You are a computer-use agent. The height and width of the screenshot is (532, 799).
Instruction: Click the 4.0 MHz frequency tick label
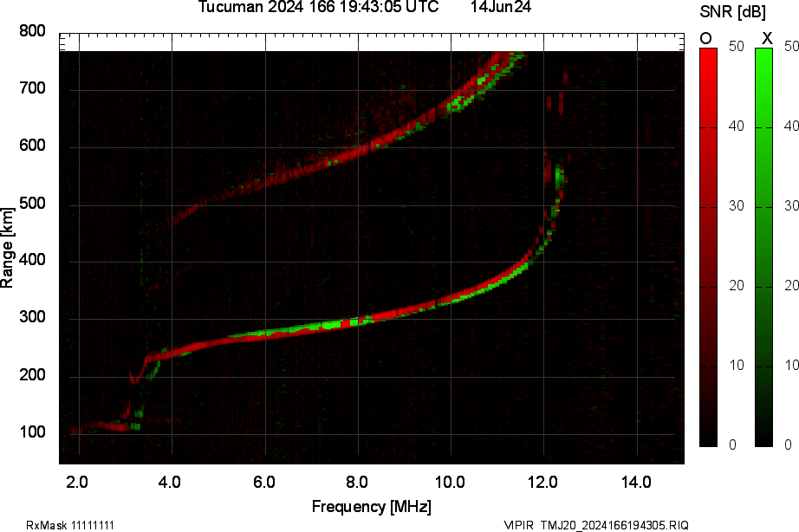[x=170, y=482]
